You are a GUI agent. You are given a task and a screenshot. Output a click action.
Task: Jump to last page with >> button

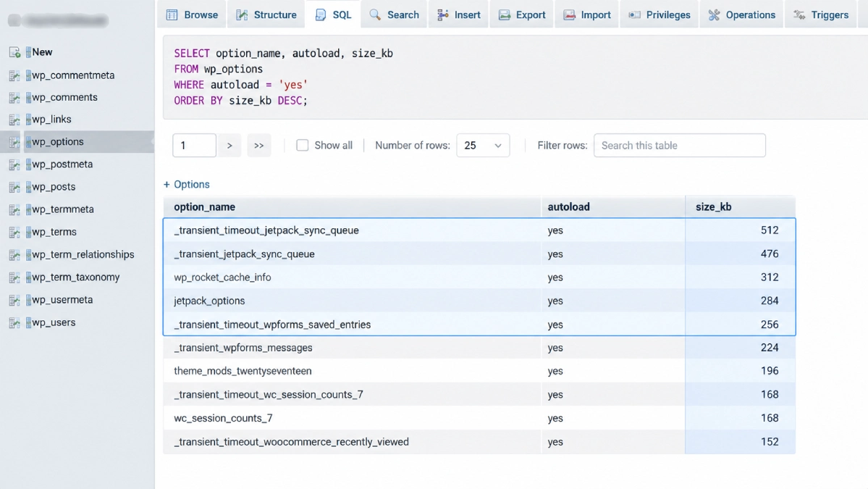click(259, 145)
